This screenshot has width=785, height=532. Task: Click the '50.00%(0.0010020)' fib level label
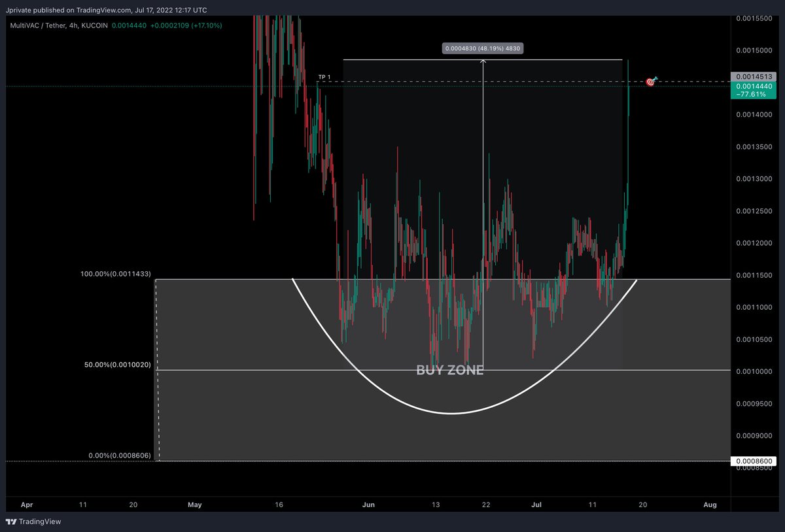(118, 365)
